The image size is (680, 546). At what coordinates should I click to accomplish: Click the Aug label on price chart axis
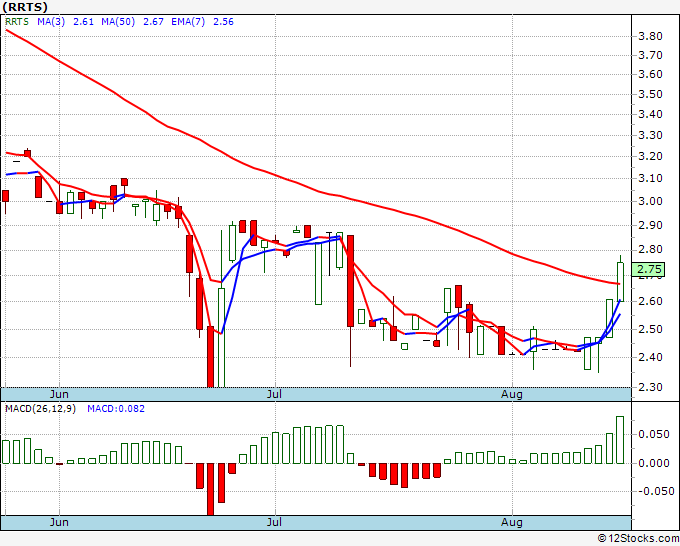point(512,394)
